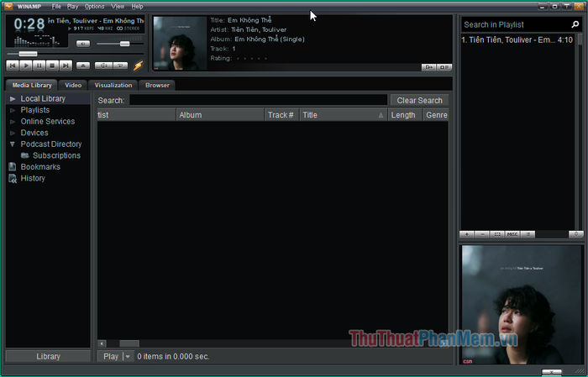
Task: Click the scrolling song title display
Action: 96,21
